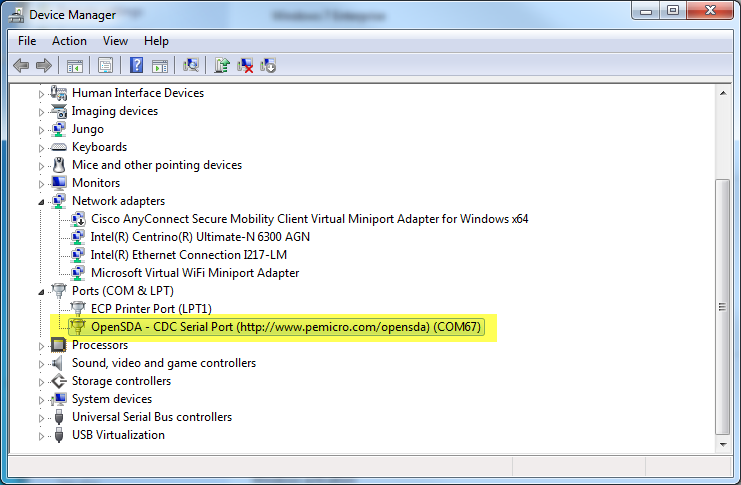This screenshot has width=741, height=485.
Task: Click the Human Interface Devices category icon
Action: (59, 93)
